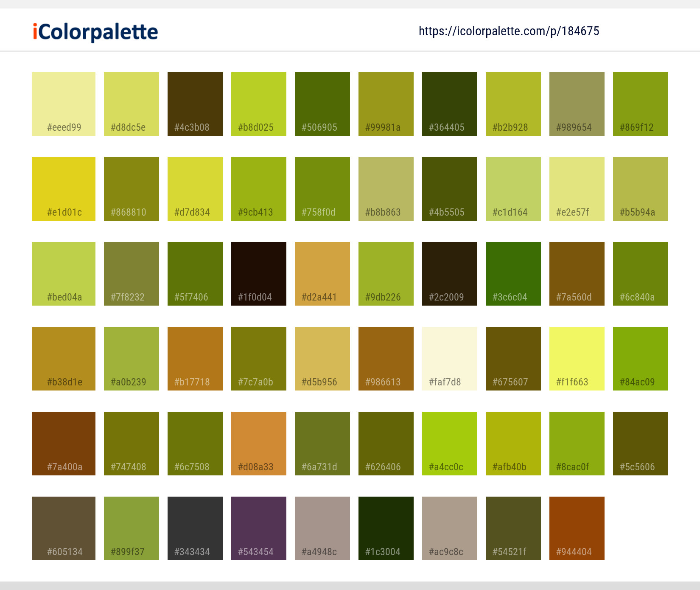Pick the #b5b94a swatch
The height and width of the screenshot is (590, 700).
click(641, 189)
